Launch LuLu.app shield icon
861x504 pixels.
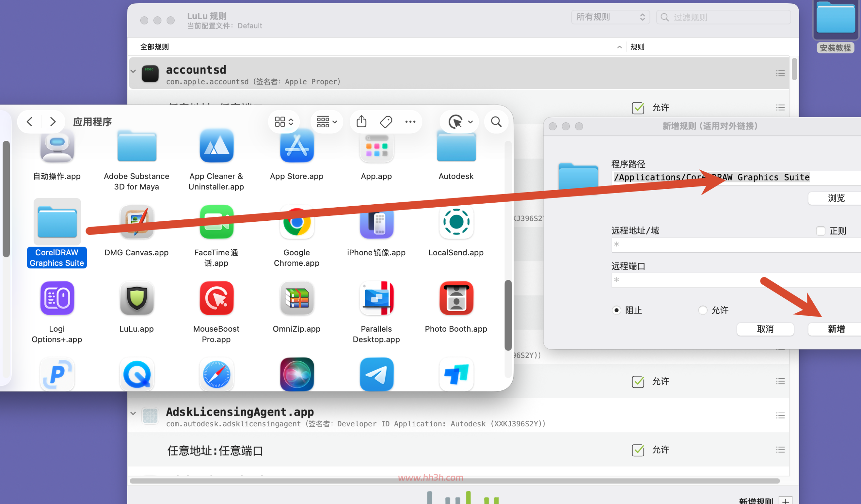137,298
